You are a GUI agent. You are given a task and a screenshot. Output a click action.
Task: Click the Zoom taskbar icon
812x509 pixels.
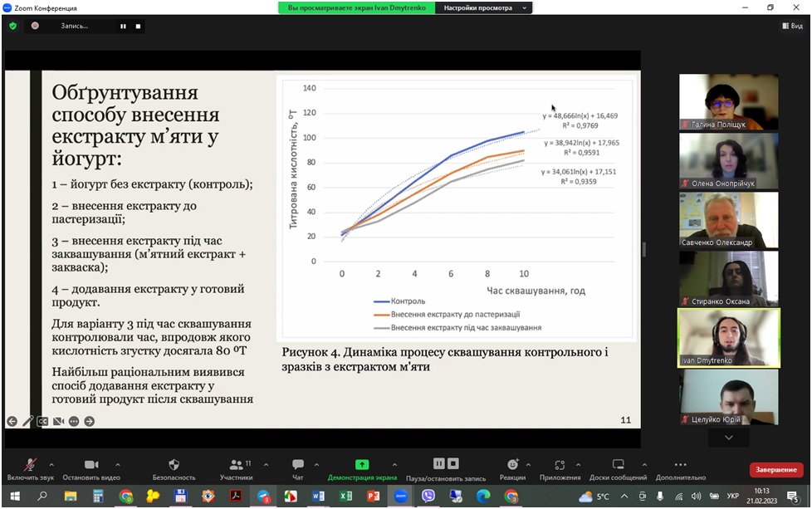coord(401,496)
